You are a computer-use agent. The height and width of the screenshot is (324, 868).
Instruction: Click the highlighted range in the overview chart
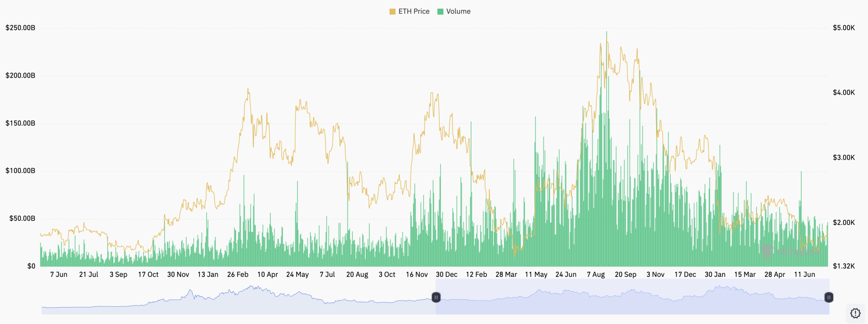click(632, 297)
